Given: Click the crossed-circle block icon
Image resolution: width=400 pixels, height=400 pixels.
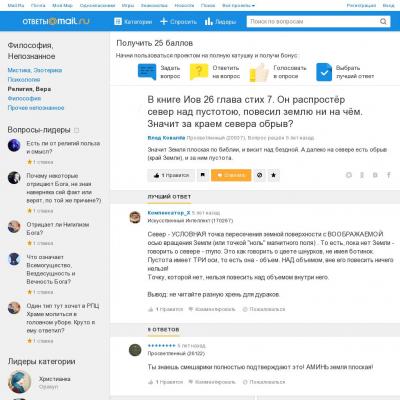Looking at the screenshot, I should [x=259, y=175].
